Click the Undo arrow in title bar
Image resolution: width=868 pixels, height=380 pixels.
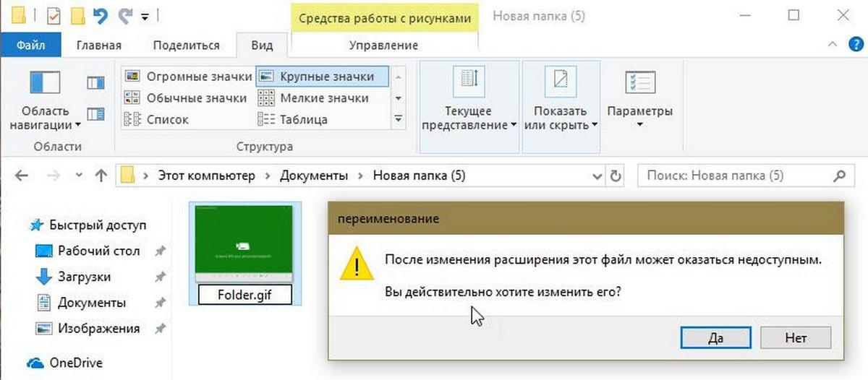101,14
